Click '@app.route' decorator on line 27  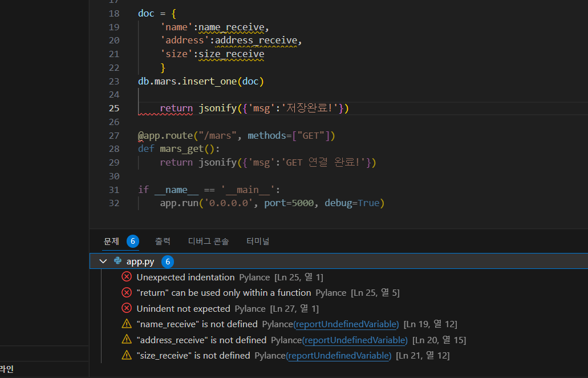coord(165,135)
